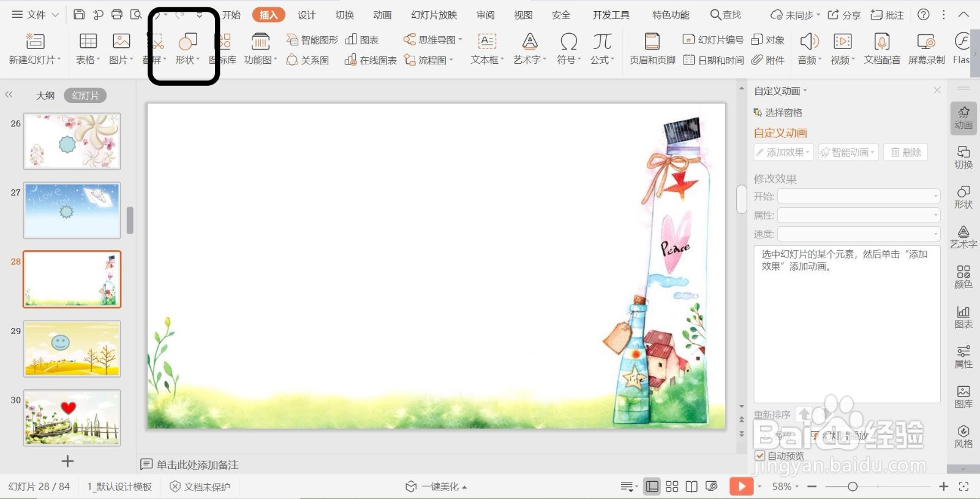Open the Shapes (形状) gallery in ribbon
This screenshot has width=980, height=499.
pos(187,49)
